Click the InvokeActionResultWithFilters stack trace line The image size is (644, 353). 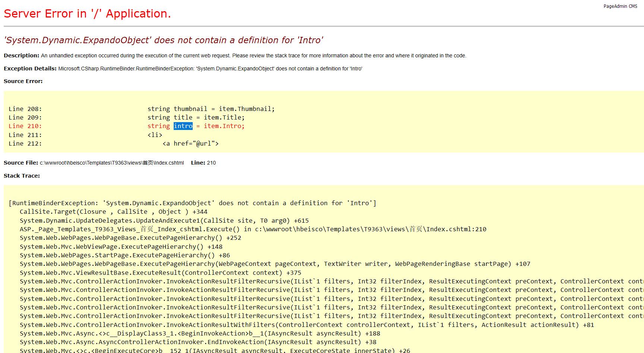pyautogui.click(x=306, y=325)
